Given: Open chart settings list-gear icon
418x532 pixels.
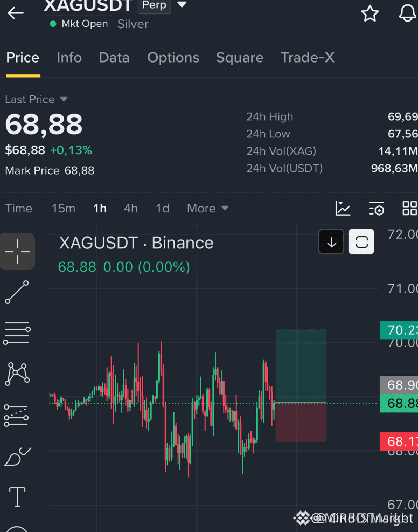Looking at the screenshot, I should tap(377, 208).
